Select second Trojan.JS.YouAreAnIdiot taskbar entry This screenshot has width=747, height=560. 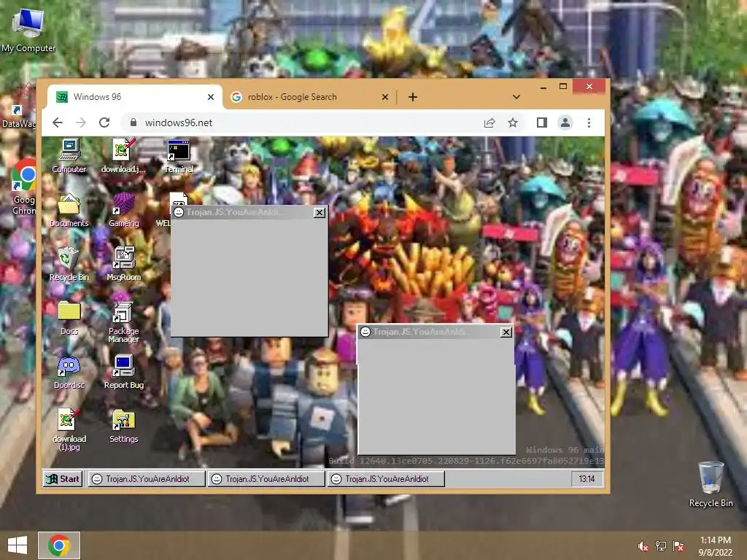pos(266,479)
